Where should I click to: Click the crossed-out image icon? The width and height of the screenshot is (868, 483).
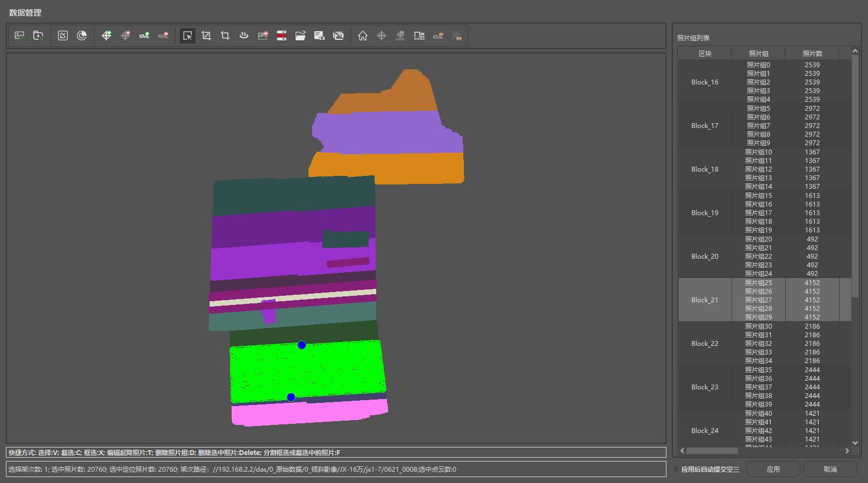click(x=338, y=35)
